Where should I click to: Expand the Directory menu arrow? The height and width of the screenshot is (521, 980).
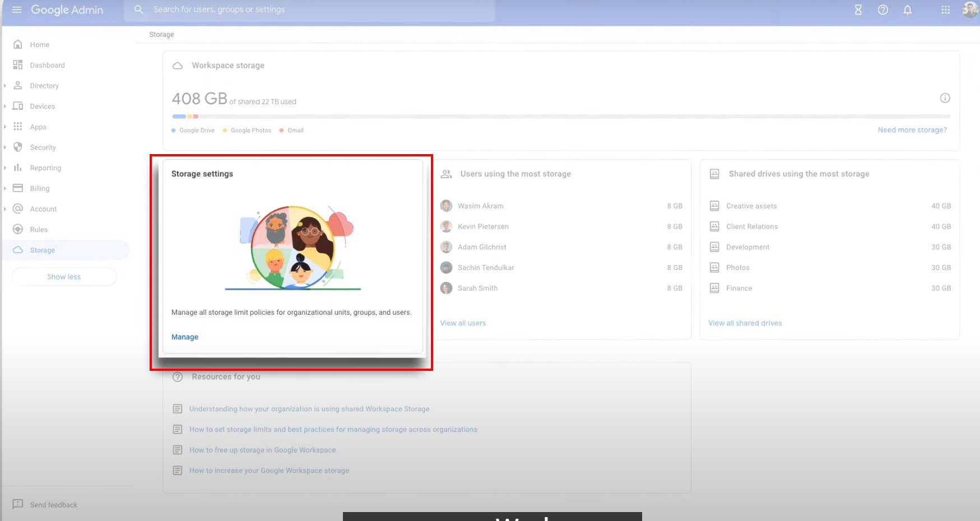(x=5, y=86)
